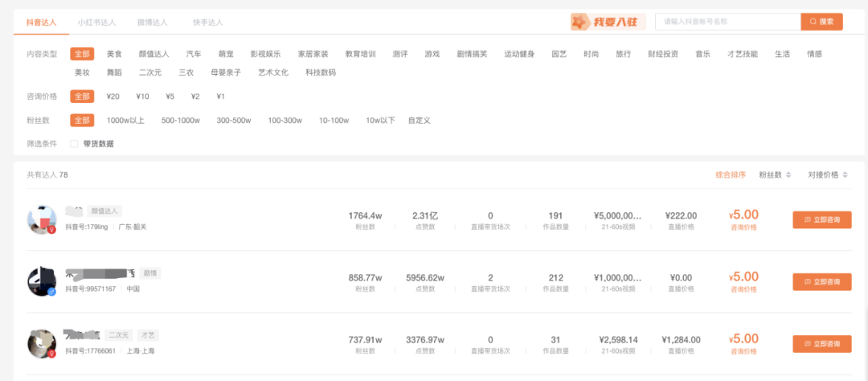Filter content type by 汽车
Screen dimensions: 868x381
click(194, 55)
